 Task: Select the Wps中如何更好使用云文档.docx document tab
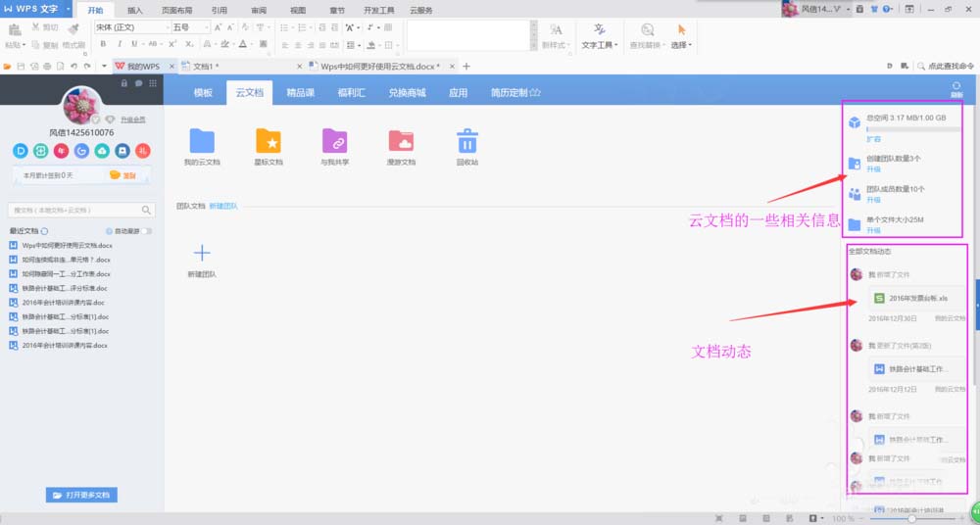pos(378,67)
